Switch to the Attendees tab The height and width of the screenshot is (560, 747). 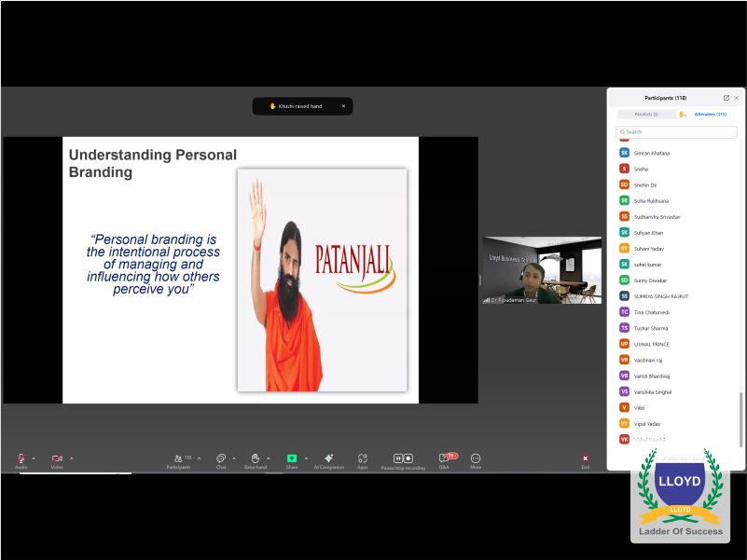(x=711, y=115)
